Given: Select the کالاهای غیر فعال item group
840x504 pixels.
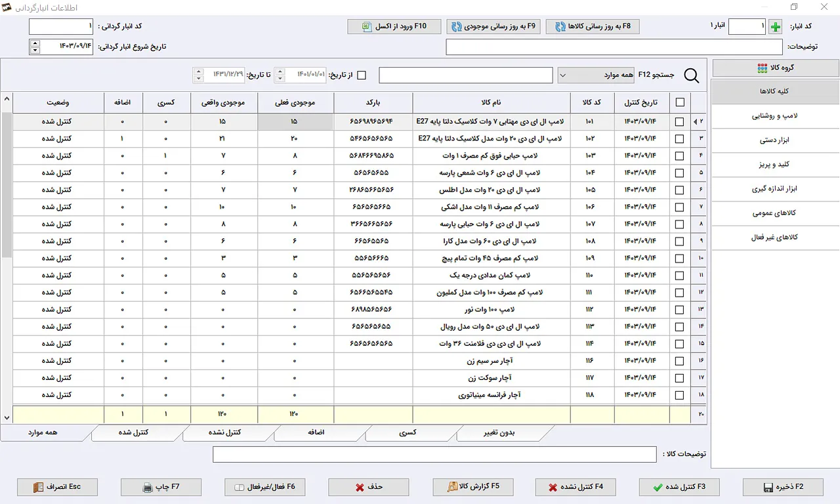Looking at the screenshot, I should pyautogui.click(x=776, y=238).
